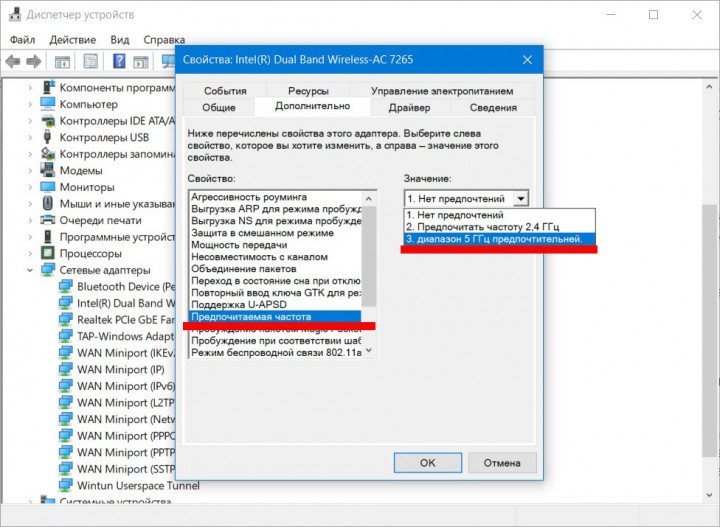Close the adapter properties dialog
The width and height of the screenshot is (720, 527).
tap(527, 60)
